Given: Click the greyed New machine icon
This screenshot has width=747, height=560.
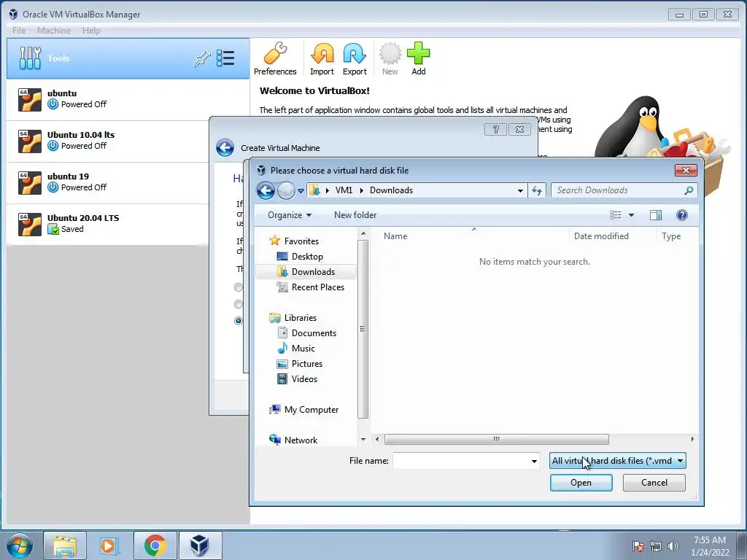Looking at the screenshot, I should coord(390,58).
